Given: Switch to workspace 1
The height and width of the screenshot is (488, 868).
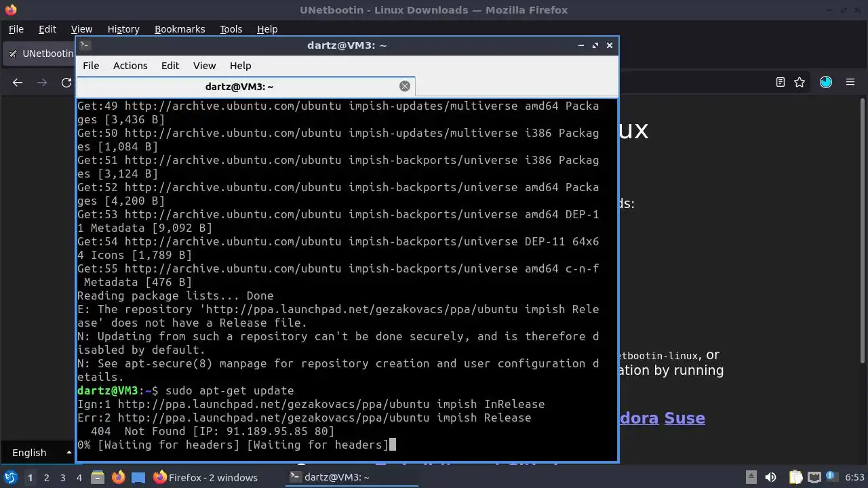Looking at the screenshot, I should pos(30,478).
